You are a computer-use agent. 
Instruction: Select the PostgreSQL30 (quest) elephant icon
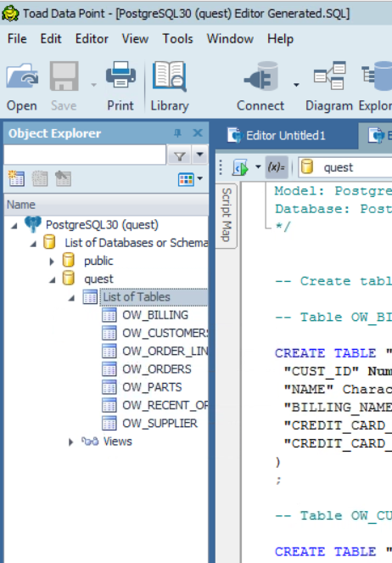(x=32, y=224)
